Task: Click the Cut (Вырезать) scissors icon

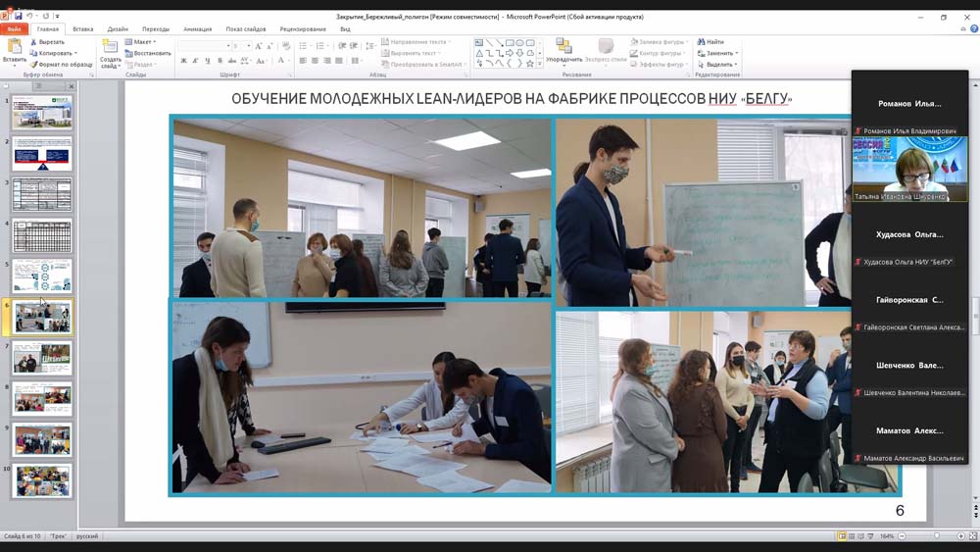Action: point(34,42)
